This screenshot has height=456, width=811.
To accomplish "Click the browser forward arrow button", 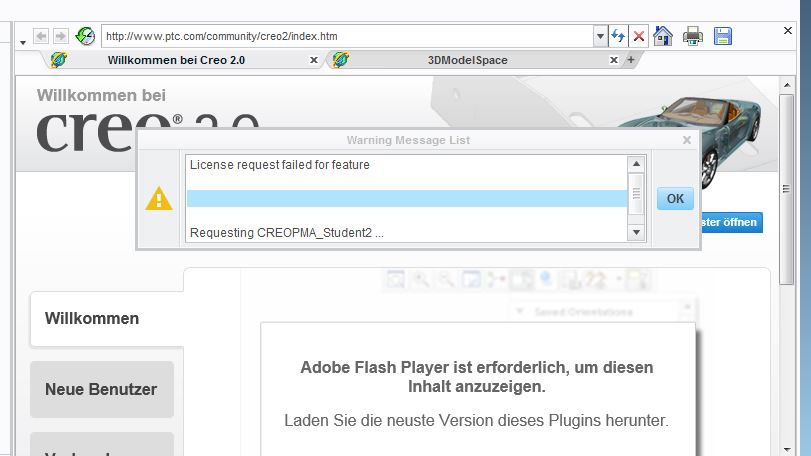I will (61, 36).
